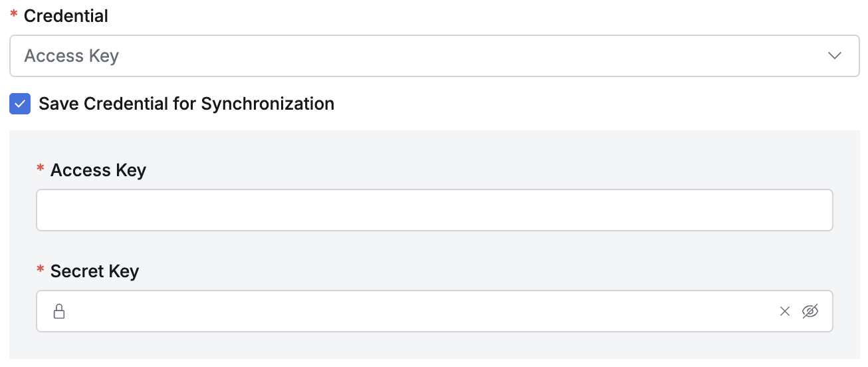This screenshot has height=367, width=868.
Task: Click the 'Access Key' selected value in dropdown
Action: click(x=72, y=56)
